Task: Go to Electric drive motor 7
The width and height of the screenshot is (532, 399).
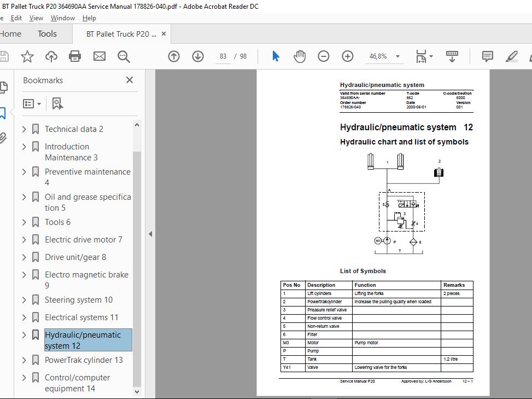Action: click(84, 240)
